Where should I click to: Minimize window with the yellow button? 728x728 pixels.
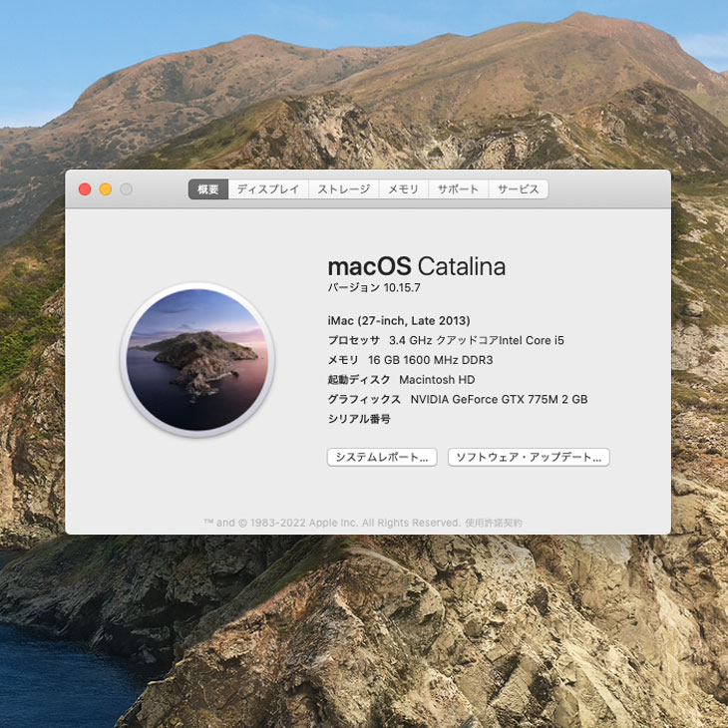[x=106, y=189]
